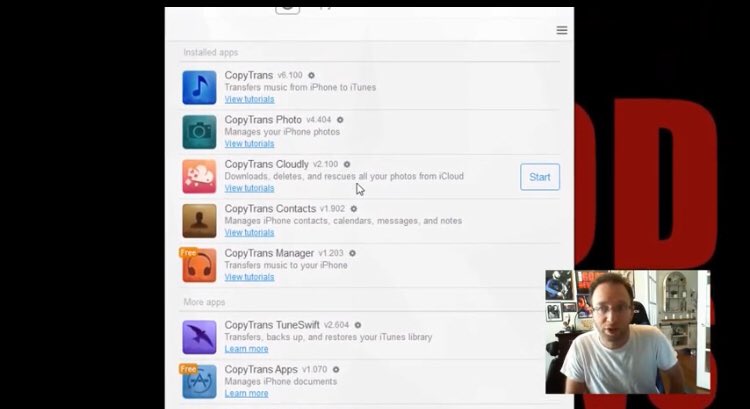
Task: Click the CopyTrans Photo title text
Action: coord(263,120)
